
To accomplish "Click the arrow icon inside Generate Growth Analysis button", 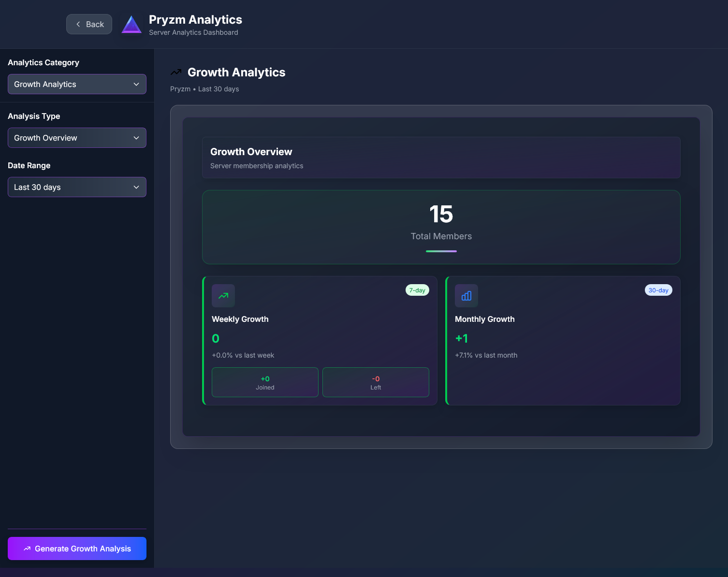I will click(x=28, y=548).
